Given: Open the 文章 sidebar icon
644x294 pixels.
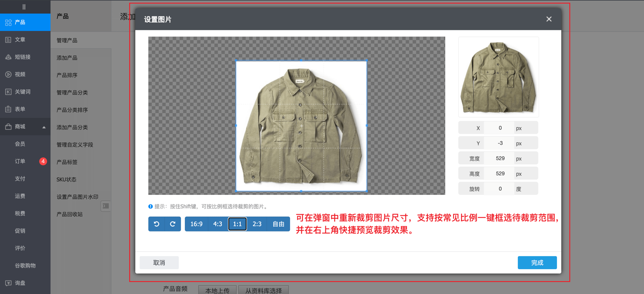Looking at the screenshot, I should (8, 40).
